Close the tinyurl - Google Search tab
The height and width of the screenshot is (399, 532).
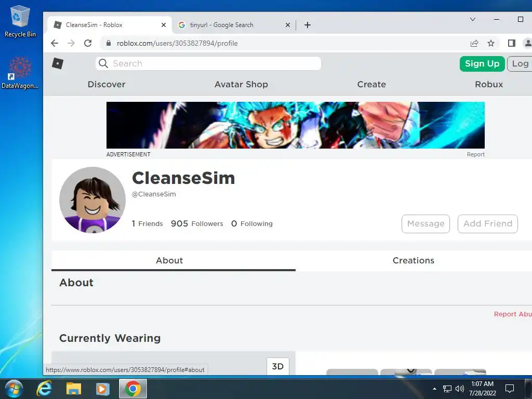point(288,25)
